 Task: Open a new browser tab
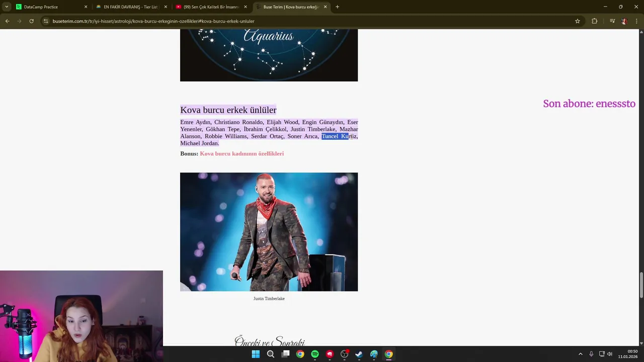click(x=337, y=7)
